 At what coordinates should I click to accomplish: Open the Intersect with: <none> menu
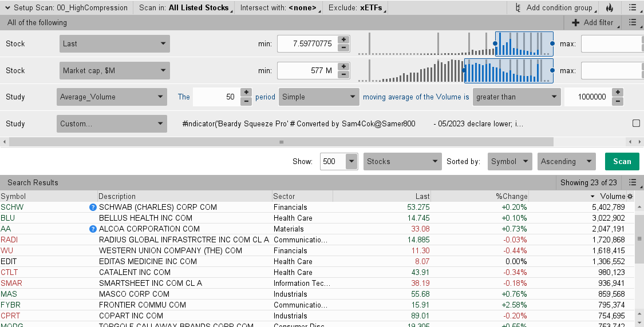point(279,8)
